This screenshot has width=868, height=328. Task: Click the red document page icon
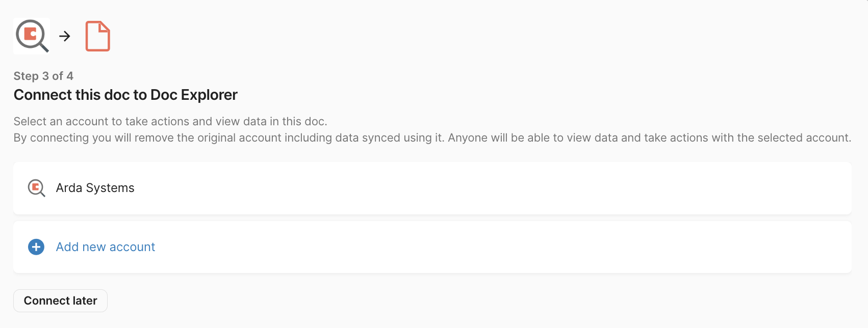click(x=97, y=36)
